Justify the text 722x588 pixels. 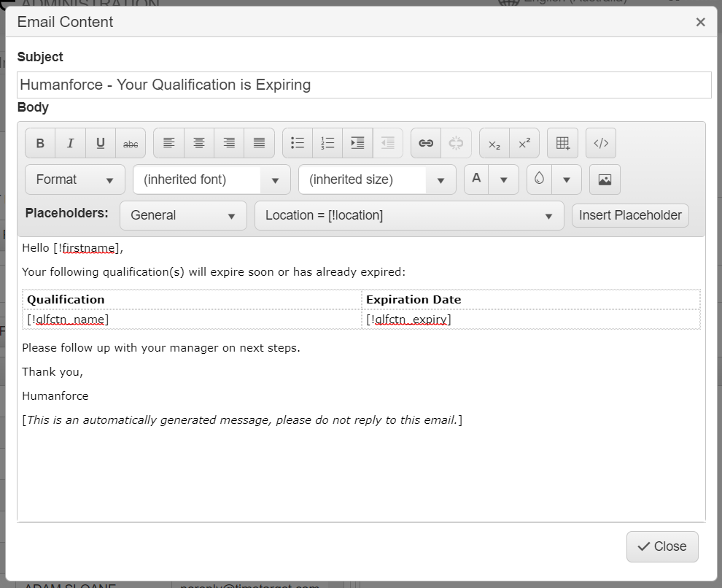(259, 143)
